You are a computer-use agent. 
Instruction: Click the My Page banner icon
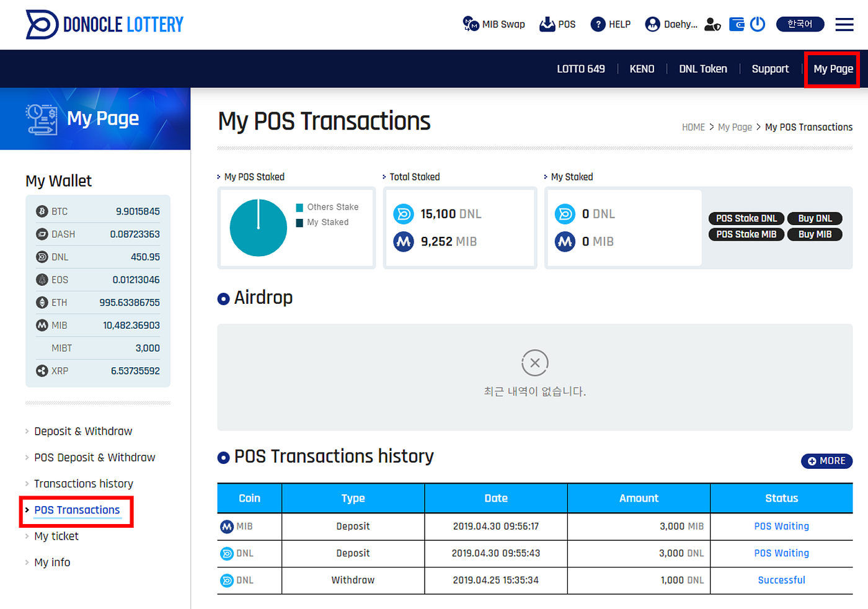point(42,119)
